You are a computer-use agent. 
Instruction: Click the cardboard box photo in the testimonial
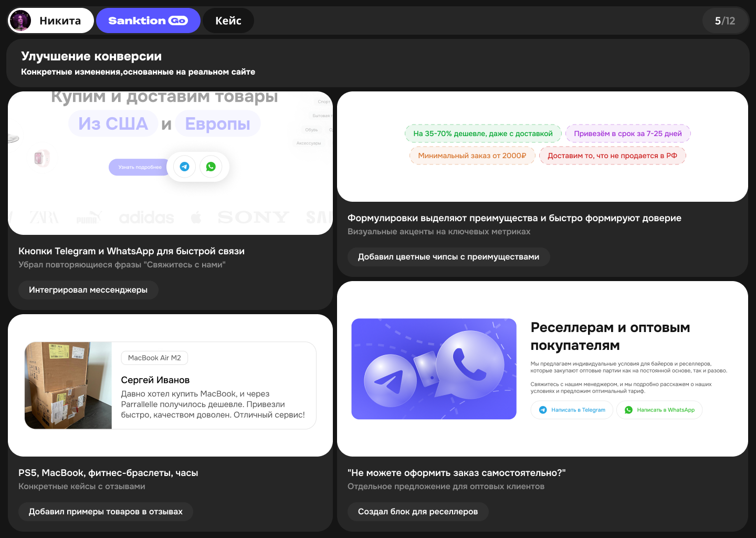68,385
